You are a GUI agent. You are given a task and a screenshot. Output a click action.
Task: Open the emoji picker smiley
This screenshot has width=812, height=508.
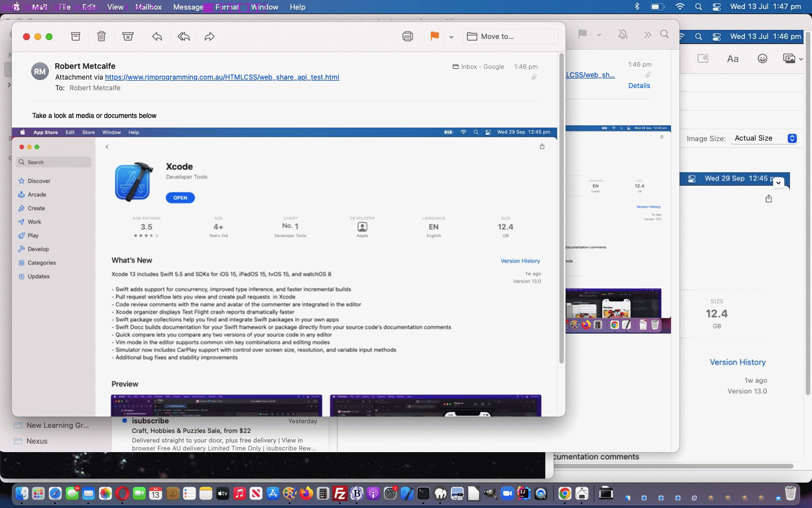[762, 59]
